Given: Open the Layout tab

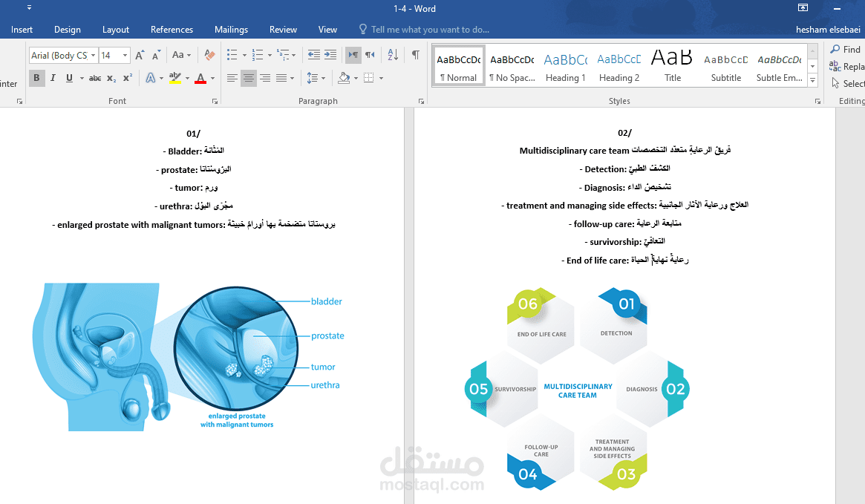Looking at the screenshot, I should (115, 30).
